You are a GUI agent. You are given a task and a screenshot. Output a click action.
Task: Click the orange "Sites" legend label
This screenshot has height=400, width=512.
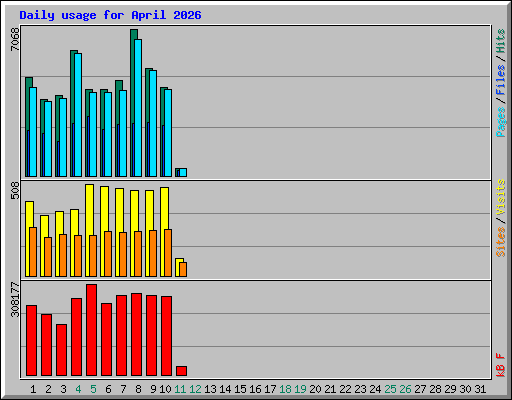coord(501,242)
